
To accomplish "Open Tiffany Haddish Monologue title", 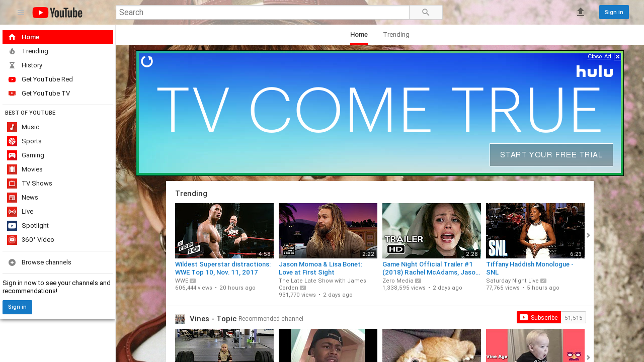I will (x=530, y=268).
